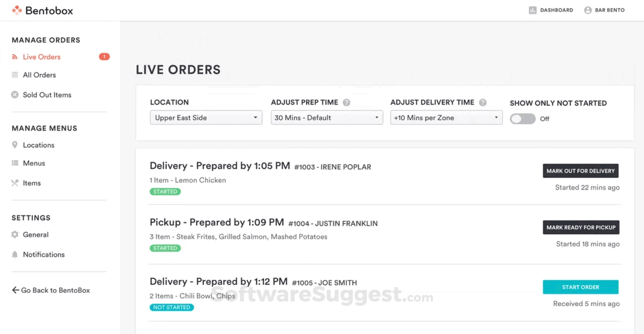Click the Bar Bento account avatar icon
The width and height of the screenshot is (644, 334).
click(x=588, y=10)
